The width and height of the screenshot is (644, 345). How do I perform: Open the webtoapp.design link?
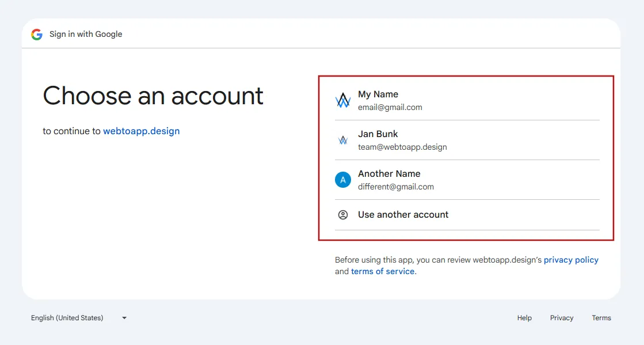coord(141,131)
